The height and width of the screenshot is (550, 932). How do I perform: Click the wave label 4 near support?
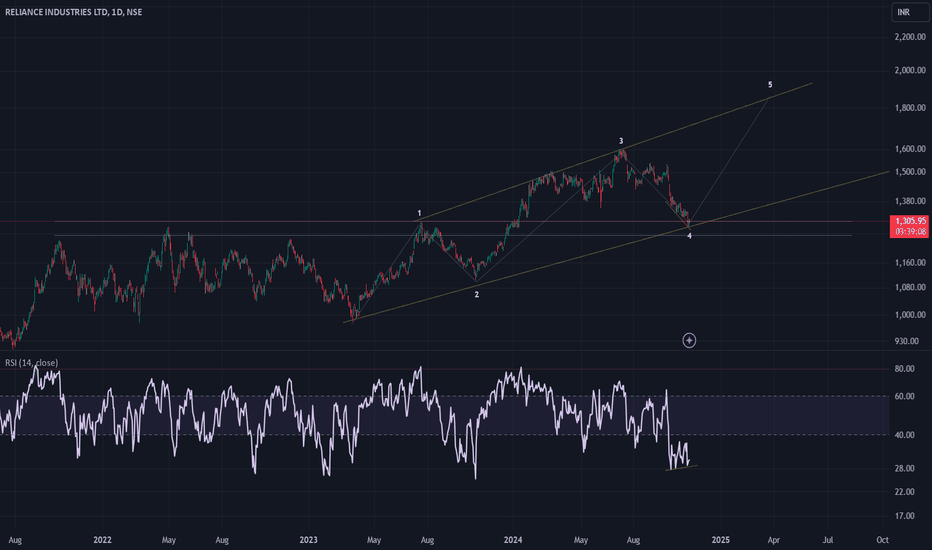point(689,236)
